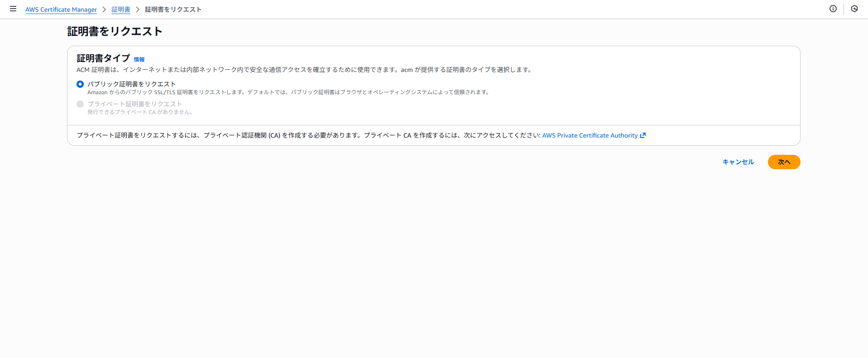Screen dimensions: 868x358
Task: Click the external link icon after Certificate Authority
Action: click(x=643, y=135)
